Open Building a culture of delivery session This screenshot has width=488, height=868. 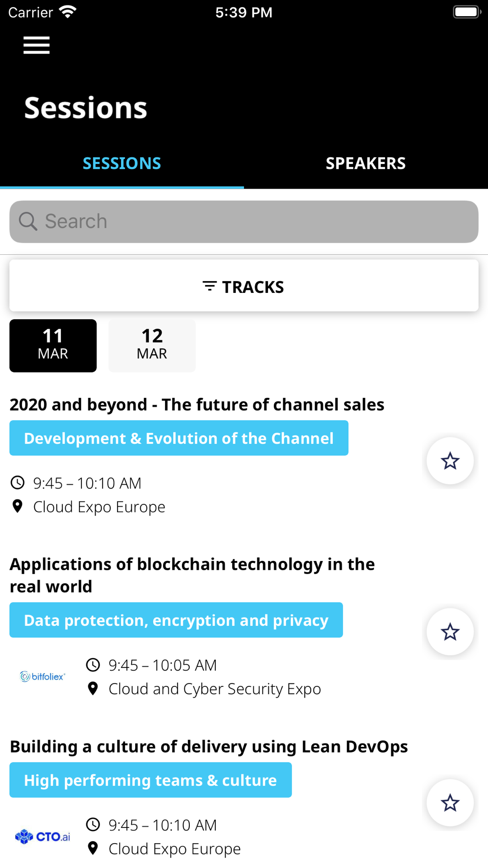click(x=209, y=746)
